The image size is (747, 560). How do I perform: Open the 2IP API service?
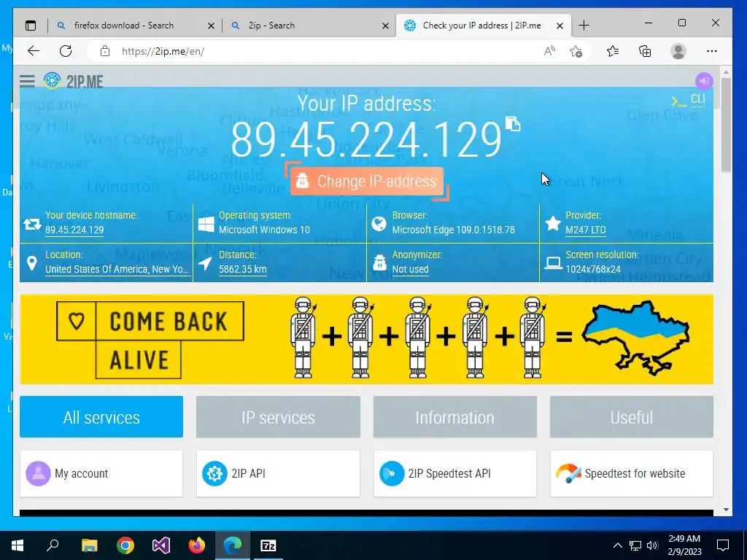(x=278, y=473)
